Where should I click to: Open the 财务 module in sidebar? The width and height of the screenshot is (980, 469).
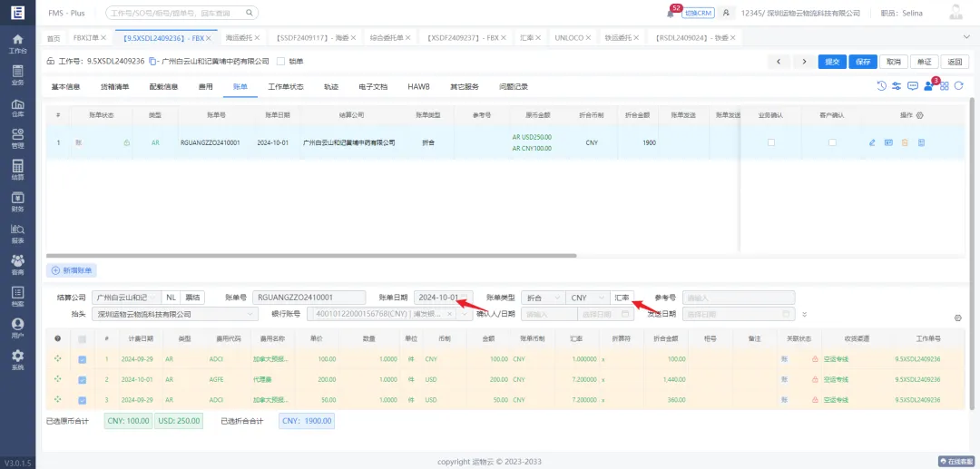[17, 201]
